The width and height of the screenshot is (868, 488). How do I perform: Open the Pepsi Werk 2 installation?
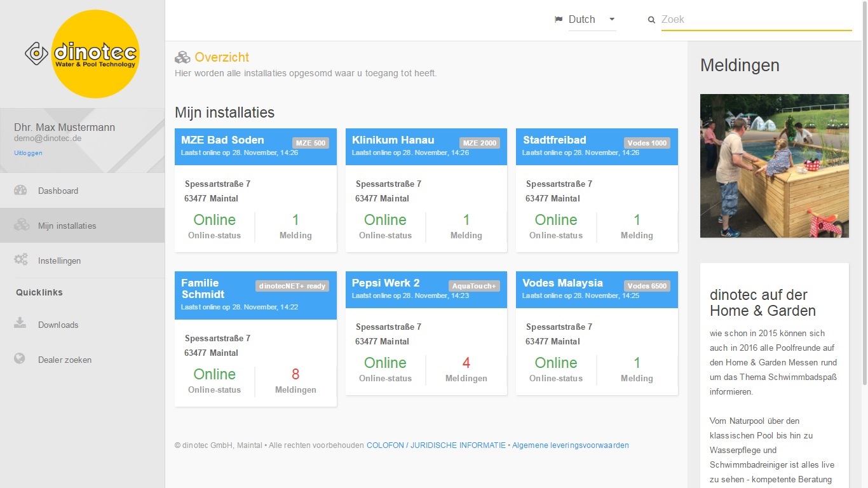click(x=386, y=283)
